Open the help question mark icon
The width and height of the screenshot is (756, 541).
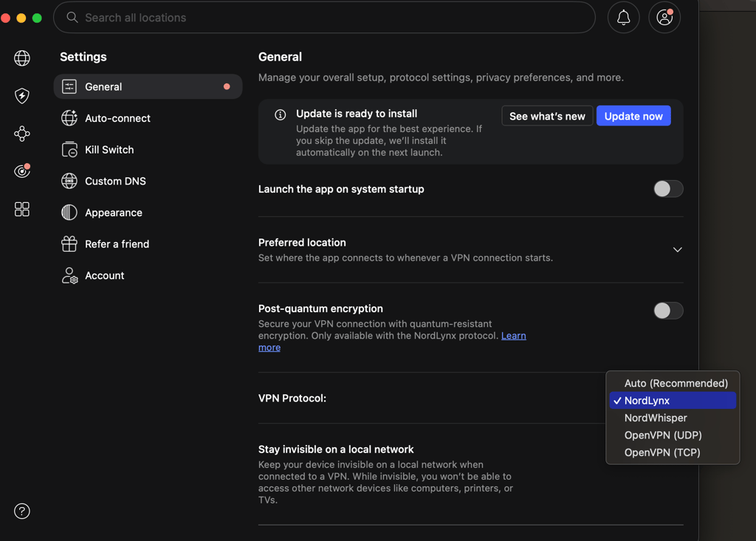[x=21, y=511]
